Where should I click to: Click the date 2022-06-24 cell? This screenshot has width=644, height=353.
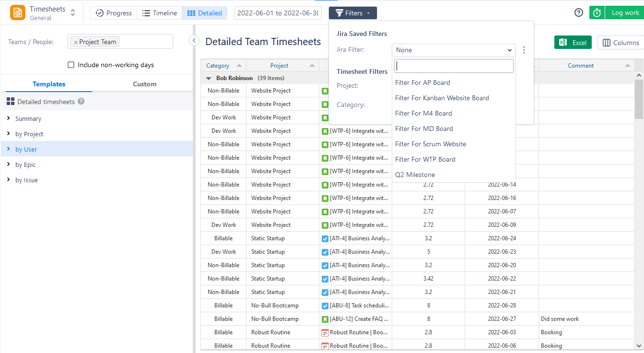point(502,238)
